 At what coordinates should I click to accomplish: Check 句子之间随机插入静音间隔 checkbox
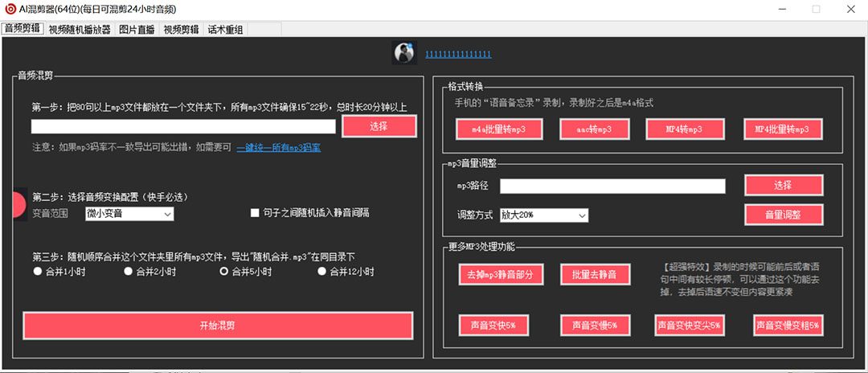tap(255, 213)
